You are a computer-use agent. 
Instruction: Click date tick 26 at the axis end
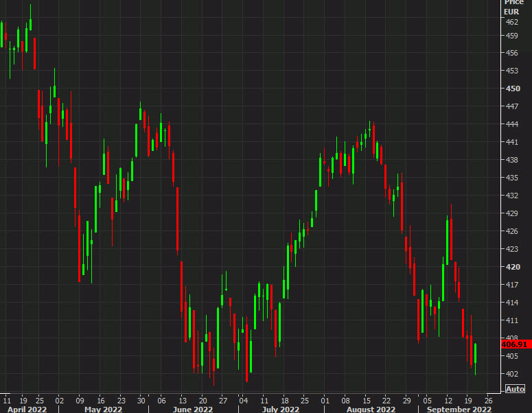point(488,401)
